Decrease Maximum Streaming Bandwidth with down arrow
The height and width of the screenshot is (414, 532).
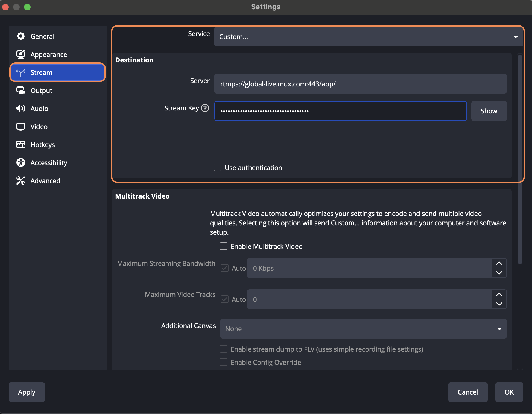(499, 273)
